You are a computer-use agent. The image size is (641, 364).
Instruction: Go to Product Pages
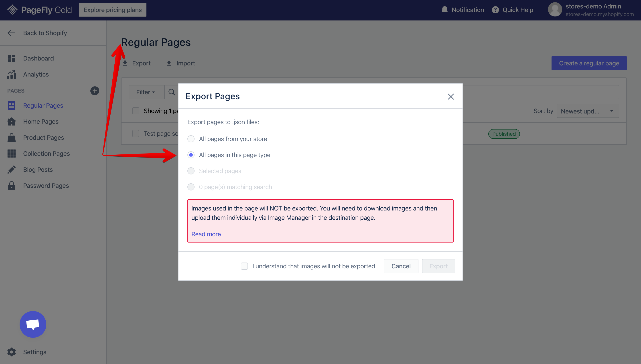[43, 138]
